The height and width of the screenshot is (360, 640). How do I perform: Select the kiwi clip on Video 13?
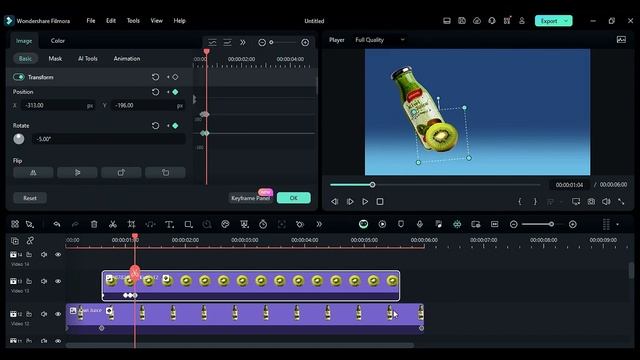point(251,285)
